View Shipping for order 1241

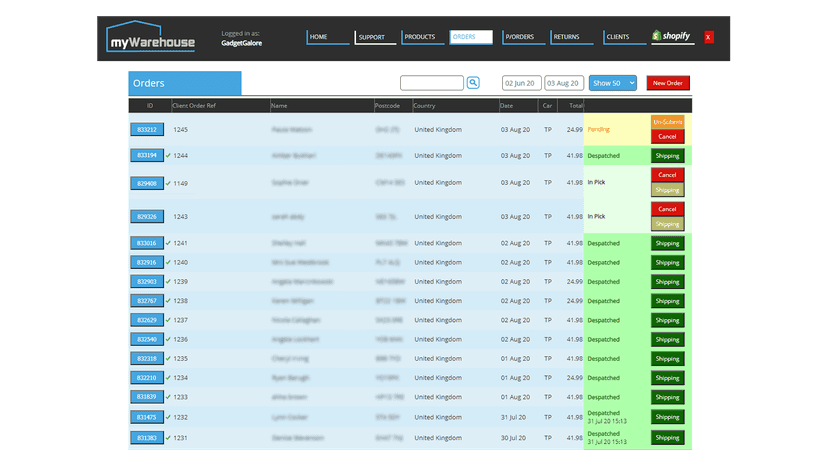click(x=667, y=244)
